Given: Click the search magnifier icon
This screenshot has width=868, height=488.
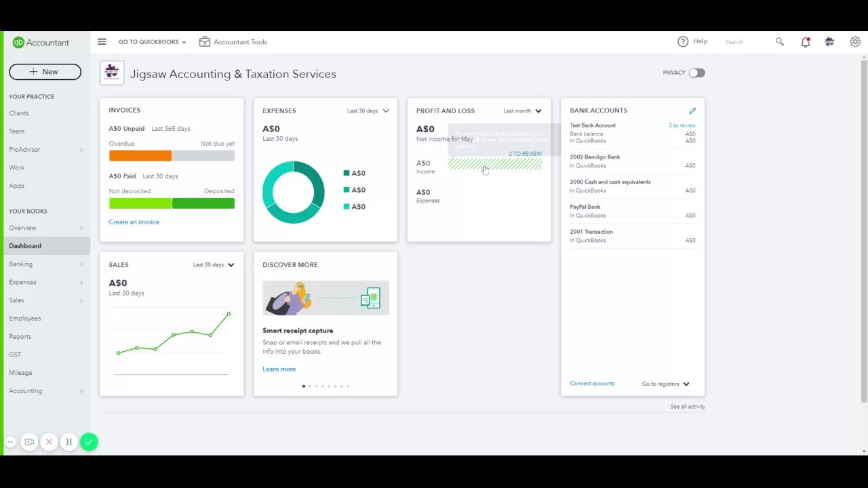Looking at the screenshot, I should tap(780, 42).
